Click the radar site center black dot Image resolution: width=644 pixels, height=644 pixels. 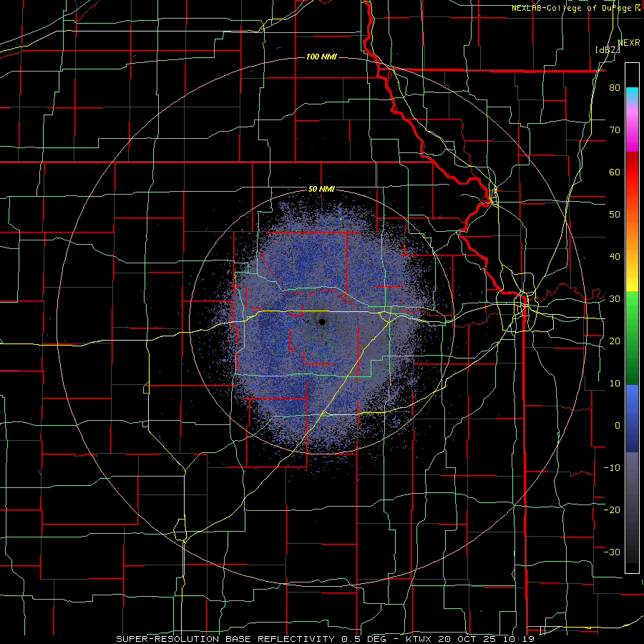click(323, 321)
